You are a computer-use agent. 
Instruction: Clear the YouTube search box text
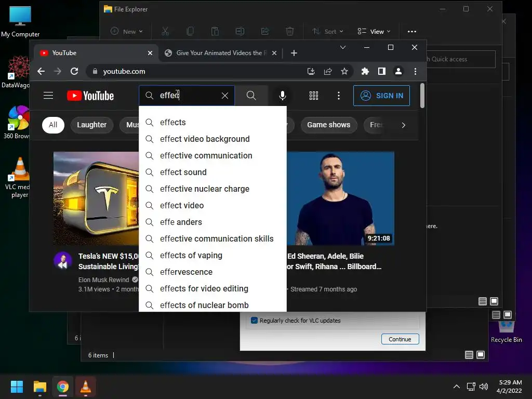tap(225, 96)
